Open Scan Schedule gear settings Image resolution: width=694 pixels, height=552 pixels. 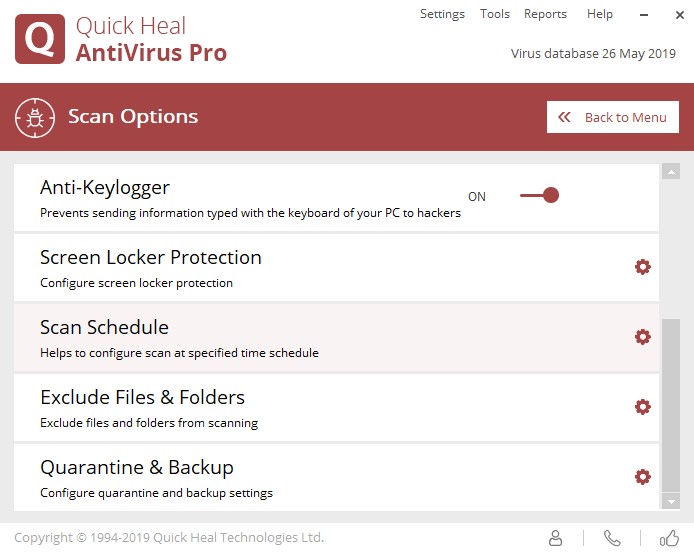(x=643, y=337)
